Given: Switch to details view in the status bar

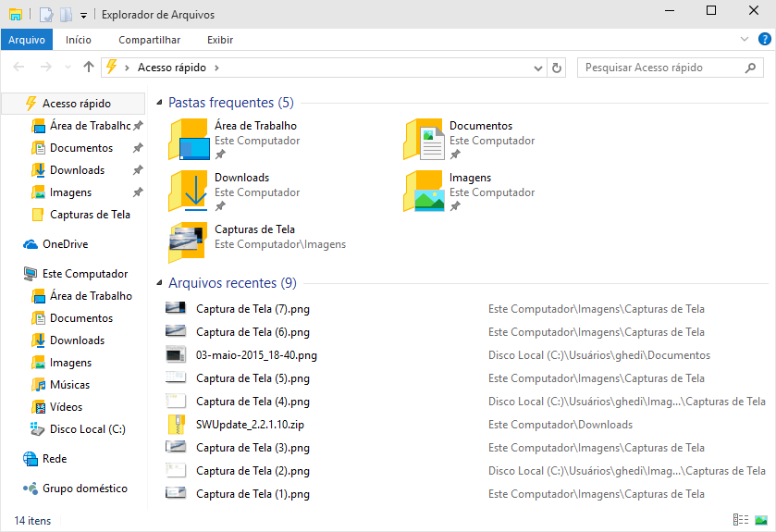Looking at the screenshot, I should [740, 521].
